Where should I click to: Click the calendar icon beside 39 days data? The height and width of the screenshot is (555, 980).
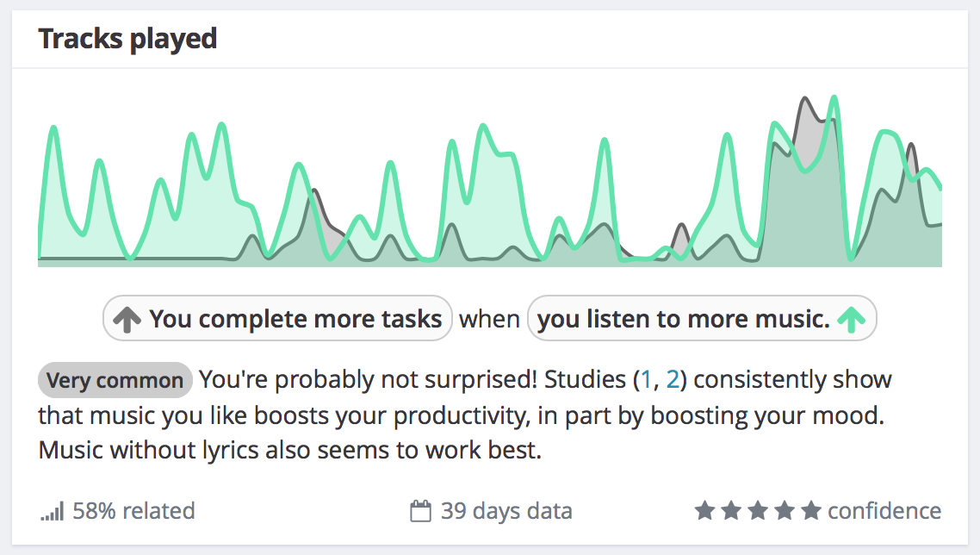pyautogui.click(x=421, y=509)
